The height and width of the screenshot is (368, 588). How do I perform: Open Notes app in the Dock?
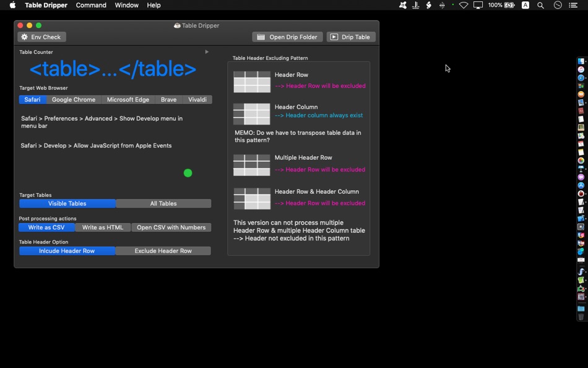[581, 152]
